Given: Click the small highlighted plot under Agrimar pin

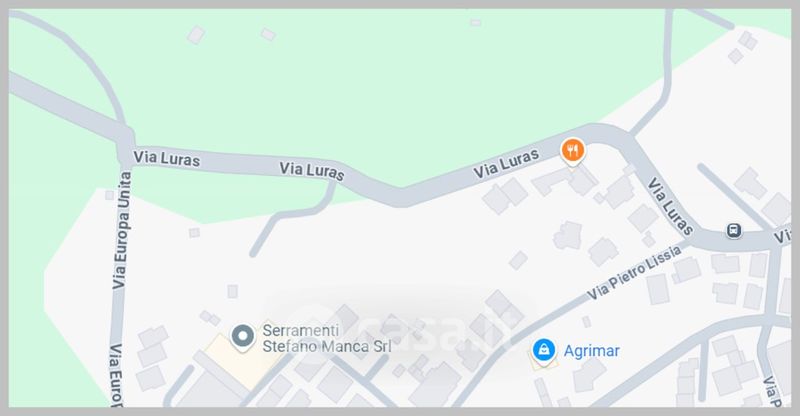Looking at the screenshot, I should (x=543, y=361).
